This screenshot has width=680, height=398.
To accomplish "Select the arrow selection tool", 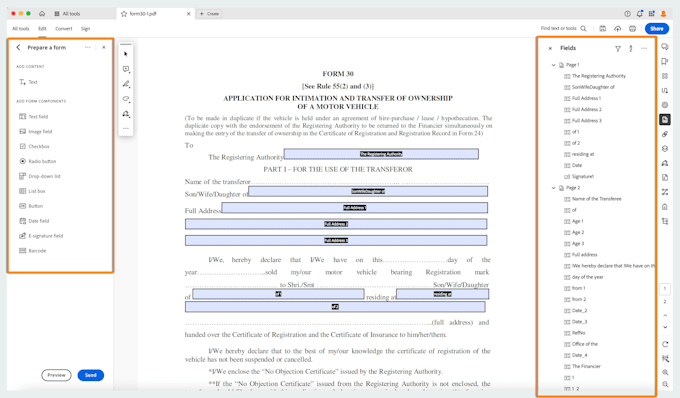I will 126,54.
